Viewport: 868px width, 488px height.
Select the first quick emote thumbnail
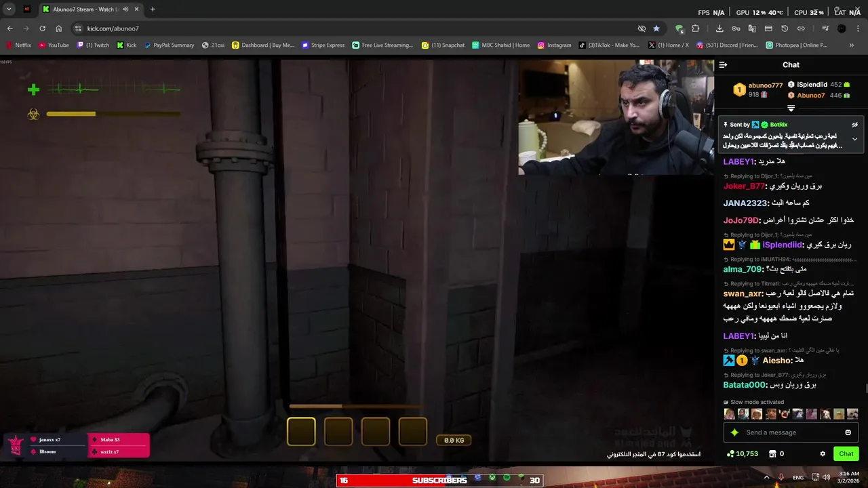(730, 413)
